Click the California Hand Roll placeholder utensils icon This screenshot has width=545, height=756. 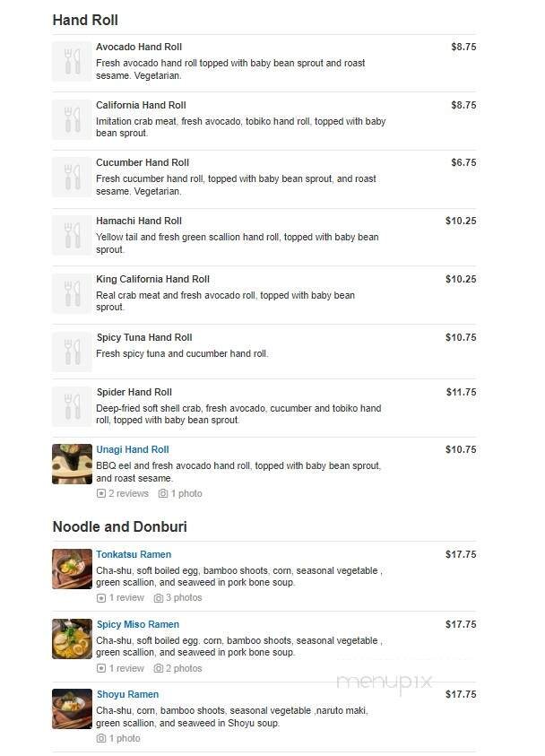coord(72,119)
